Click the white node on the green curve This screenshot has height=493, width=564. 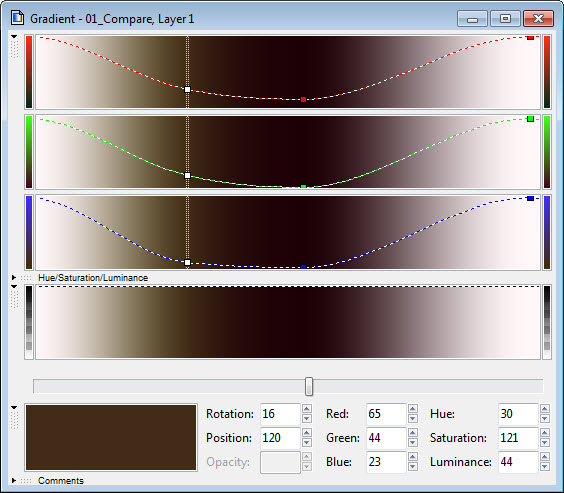click(x=187, y=176)
